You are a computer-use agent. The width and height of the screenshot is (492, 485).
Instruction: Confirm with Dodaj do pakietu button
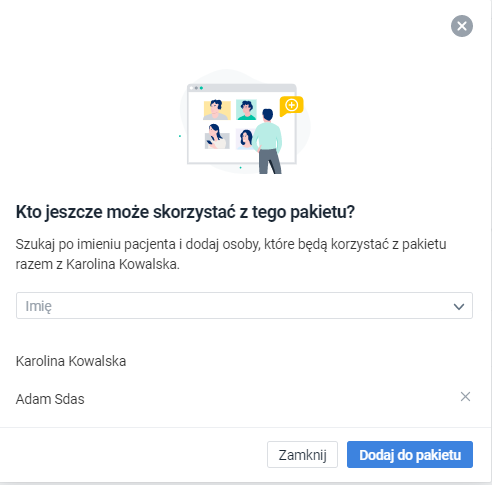(410, 455)
